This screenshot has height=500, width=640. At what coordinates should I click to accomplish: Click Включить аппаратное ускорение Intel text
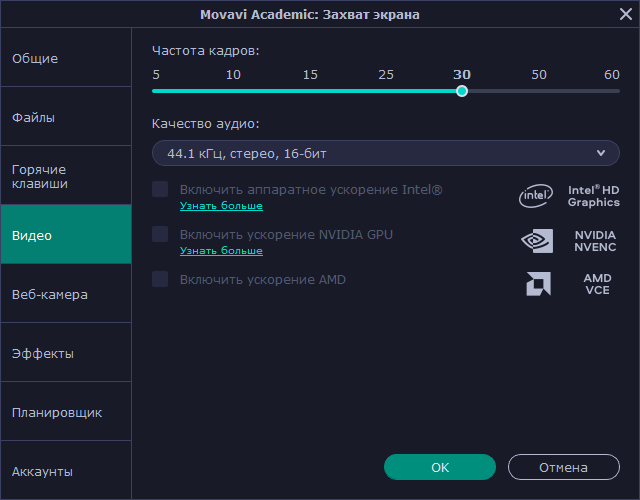311,190
